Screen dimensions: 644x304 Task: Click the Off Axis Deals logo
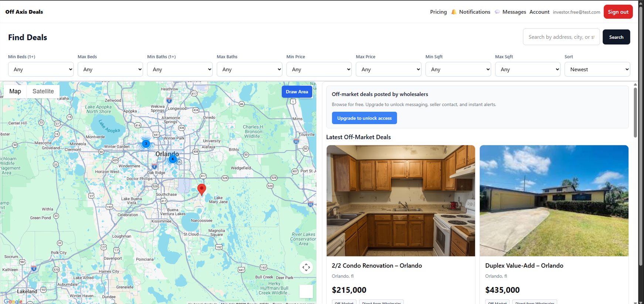click(x=24, y=12)
